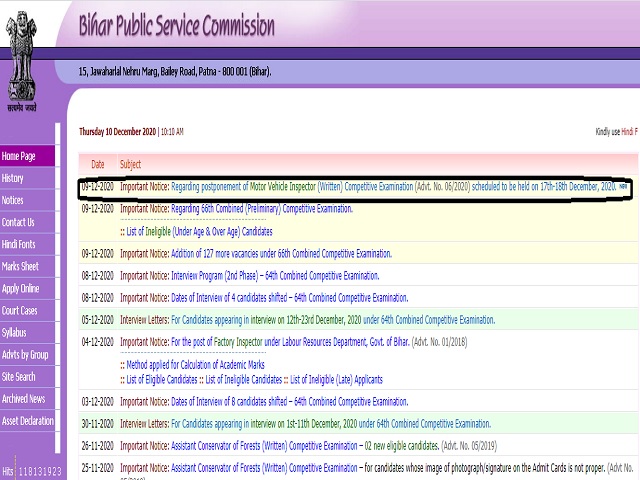Click the office address text line
The height and width of the screenshot is (480, 640).
point(175,72)
